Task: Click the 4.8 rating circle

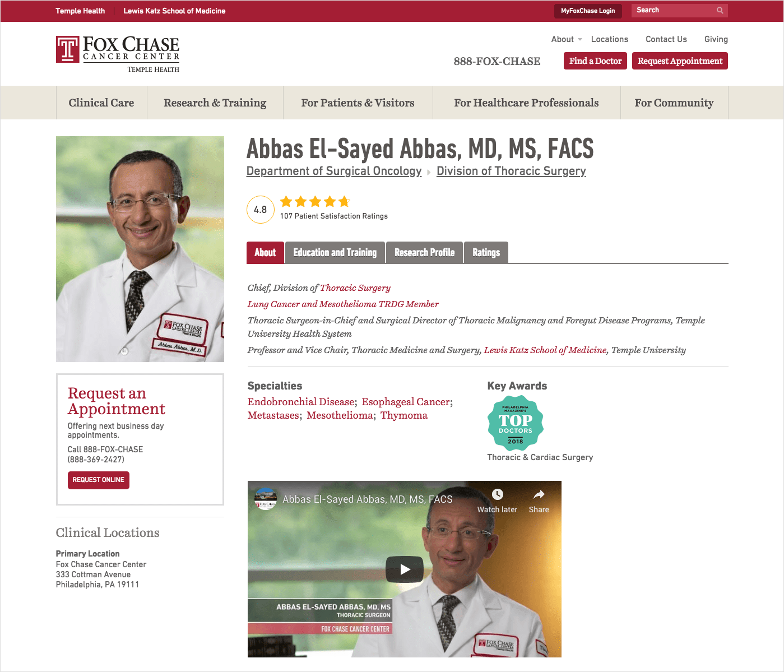Action: (261, 210)
